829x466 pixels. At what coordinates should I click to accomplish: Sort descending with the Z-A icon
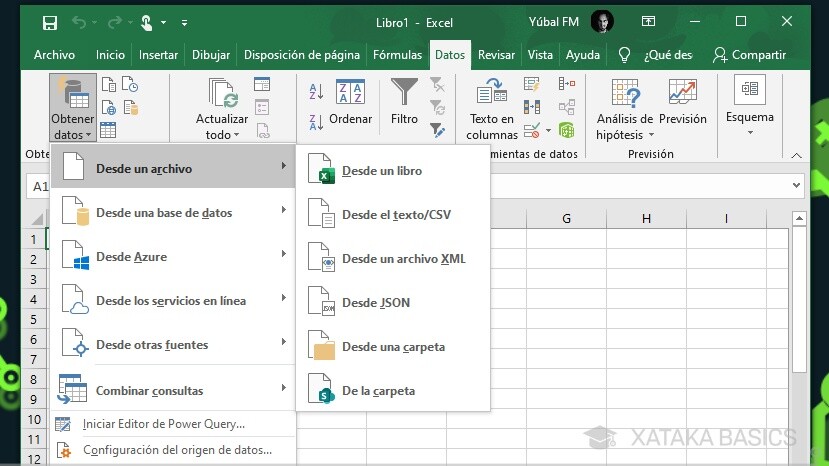click(x=316, y=123)
